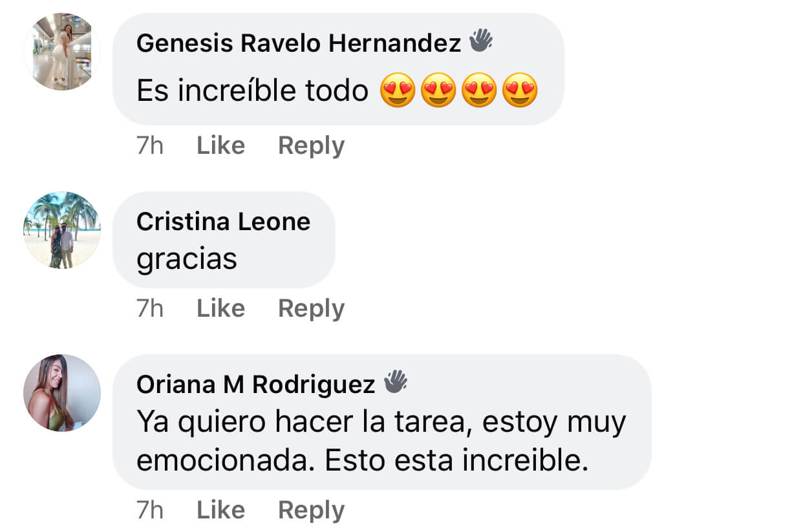Like the 'Es increíble todo' comment
The height and width of the screenshot is (532, 803).
pyautogui.click(x=220, y=146)
